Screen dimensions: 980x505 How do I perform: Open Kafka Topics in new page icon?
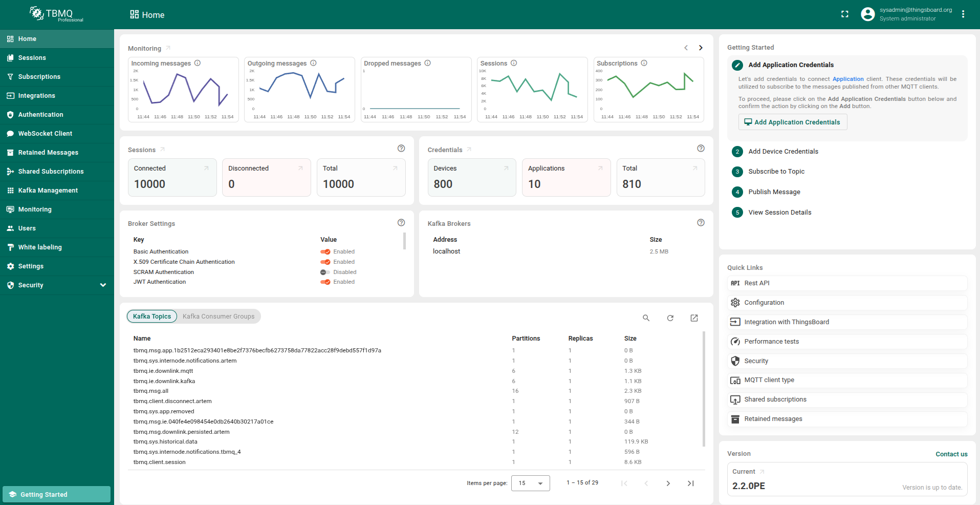click(694, 318)
